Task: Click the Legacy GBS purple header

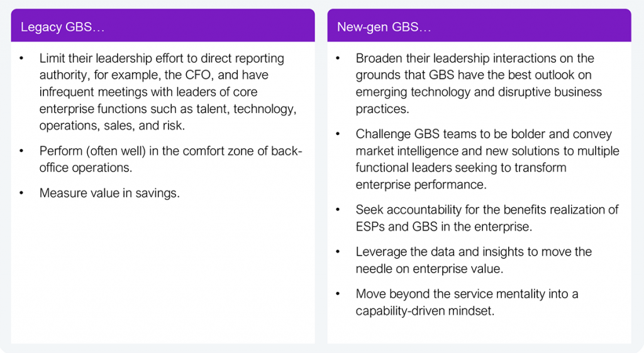Action: [x=163, y=25]
